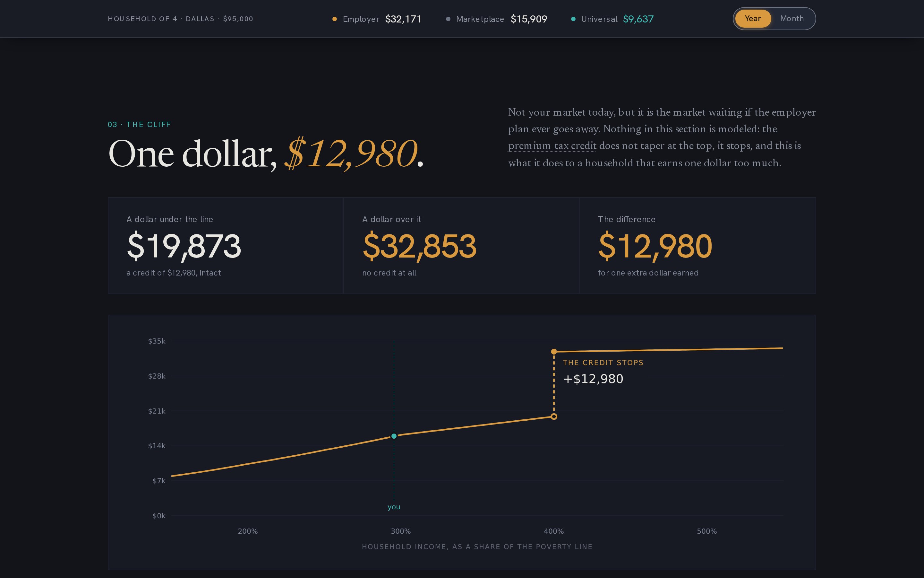Switch the toggle to Year view
The height and width of the screenshot is (578, 924).
tap(753, 19)
